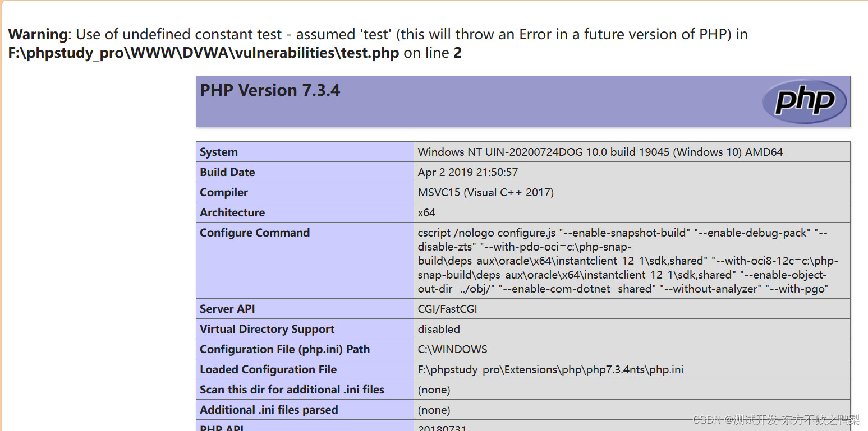The width and height of the screenshot is (868, 431).
Task: Select the System row label
Action: pyautogui.click(x=219, y=152)
